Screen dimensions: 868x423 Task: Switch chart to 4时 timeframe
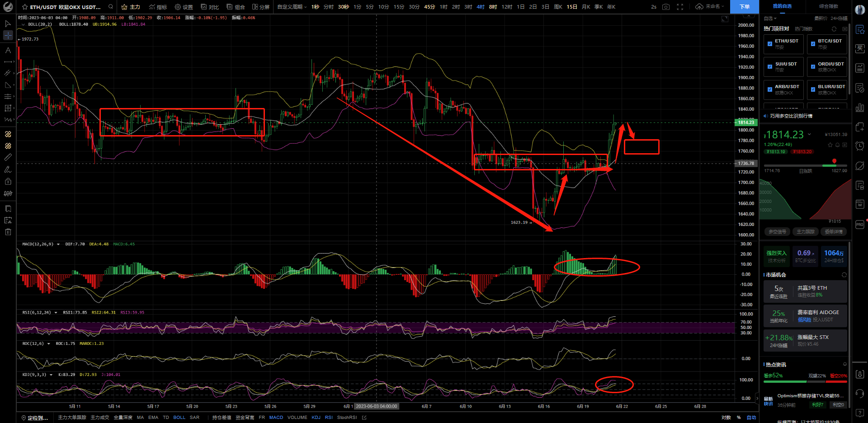pyautogui.click(x=481, y=7)
